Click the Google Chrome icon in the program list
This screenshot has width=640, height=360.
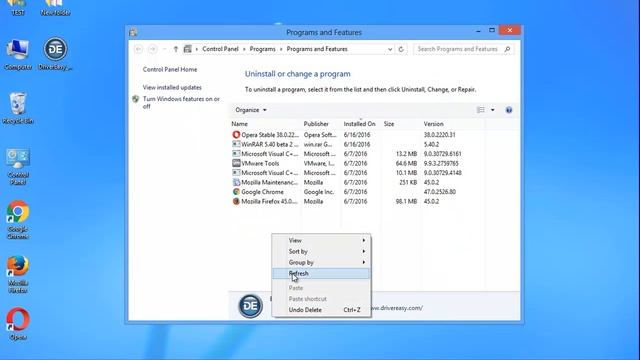tap(236, 191)
